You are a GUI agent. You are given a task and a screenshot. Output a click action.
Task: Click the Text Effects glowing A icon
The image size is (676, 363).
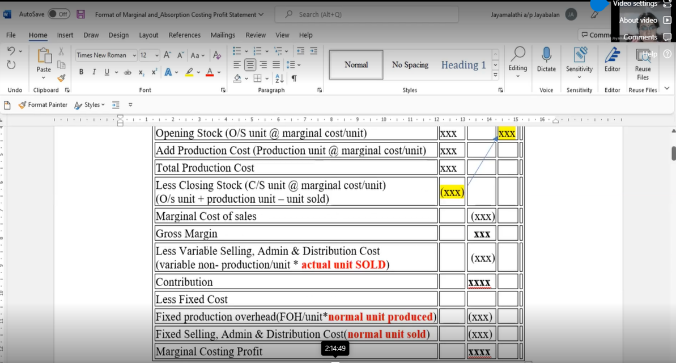point(168,72)
